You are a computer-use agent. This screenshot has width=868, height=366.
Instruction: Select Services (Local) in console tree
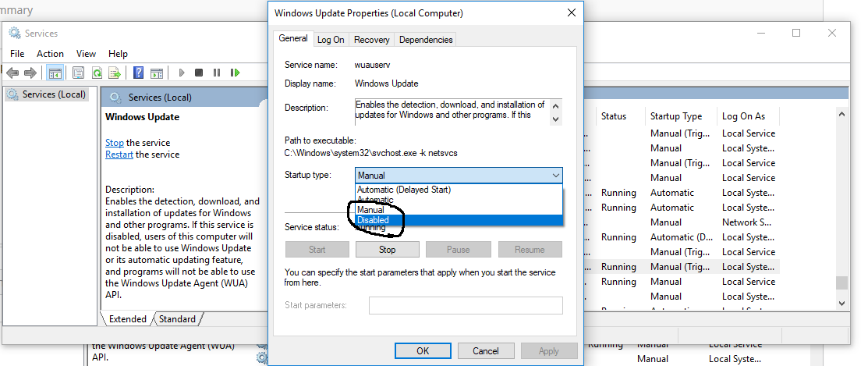tap(54, 94)
